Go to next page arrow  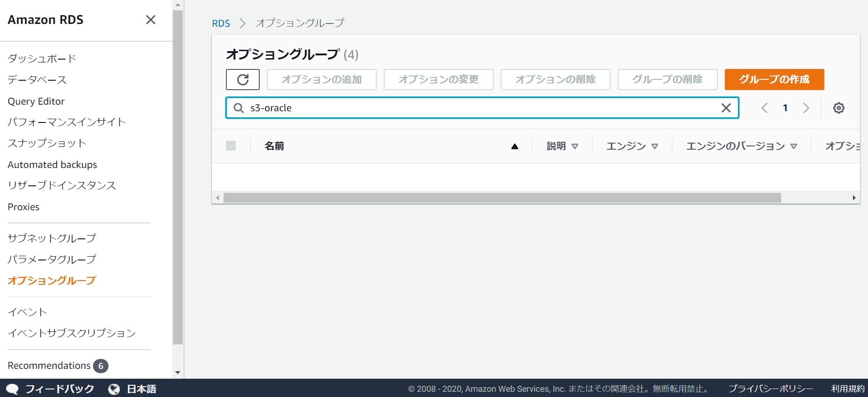coord(806,108)
